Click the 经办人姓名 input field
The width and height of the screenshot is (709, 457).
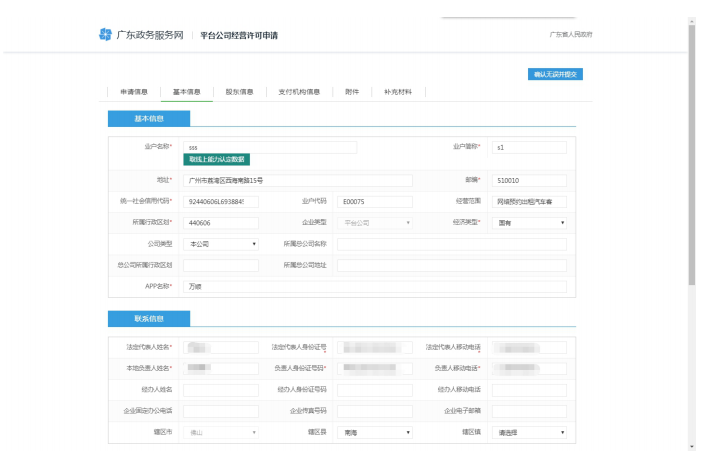pyautogui.click(x=220, y=390)
